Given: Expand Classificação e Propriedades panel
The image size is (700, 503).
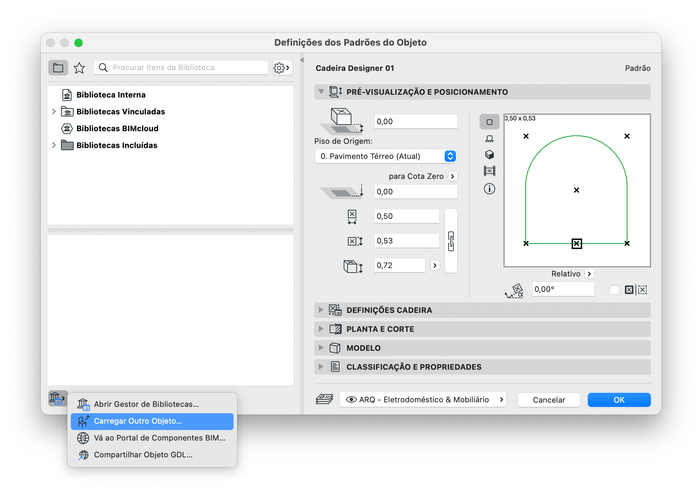Looking at the screenshot, I should (321, 367).
